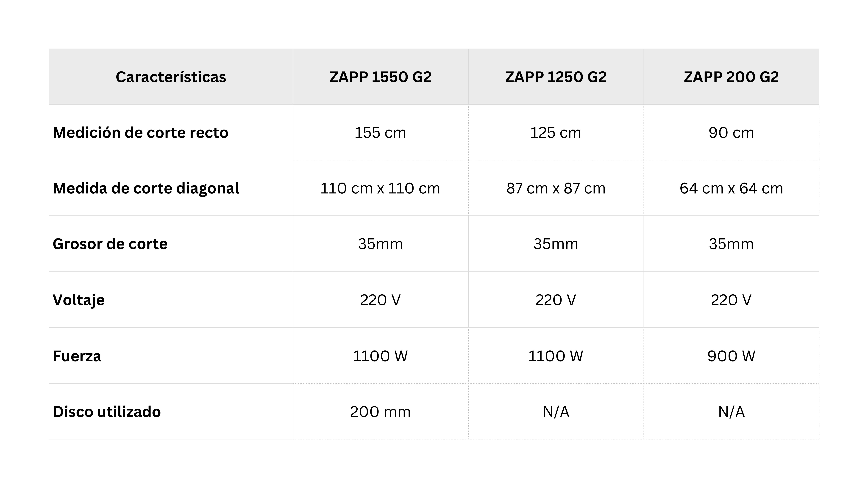Screen dimensions: 868x488
Task: Click the Voltaje row label
Action: pyautogui.click(x=78, y=299)
